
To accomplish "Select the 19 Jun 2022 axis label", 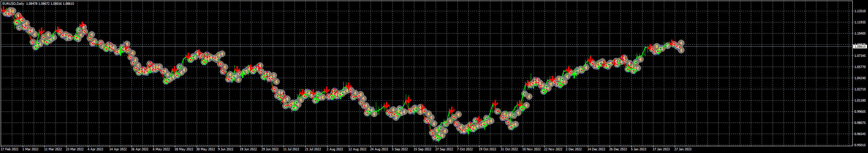I will pos(248,149).
